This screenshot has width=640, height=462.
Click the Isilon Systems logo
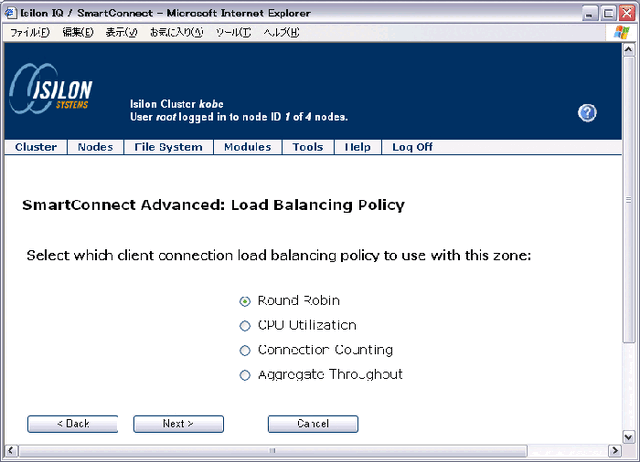tap(51, 89)
